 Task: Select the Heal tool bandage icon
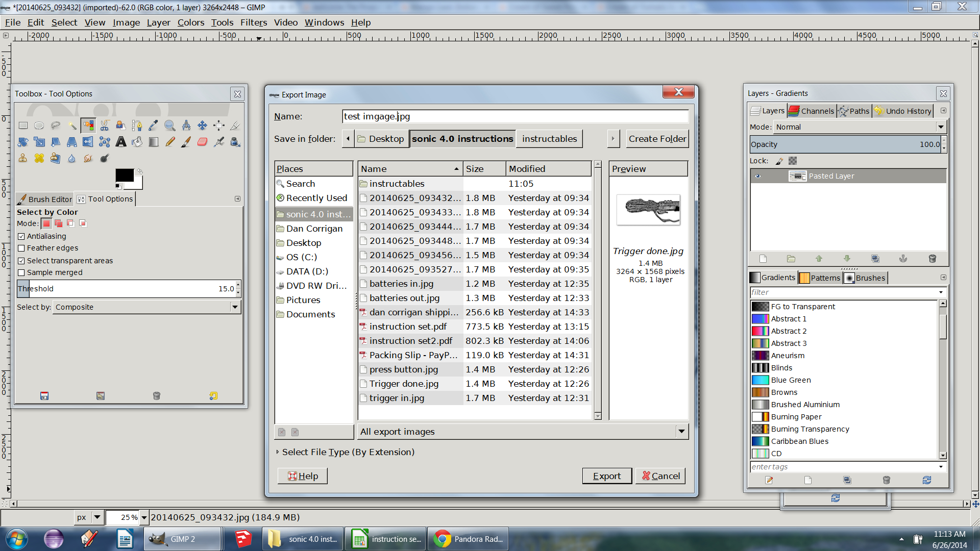[x=39, y=158]
